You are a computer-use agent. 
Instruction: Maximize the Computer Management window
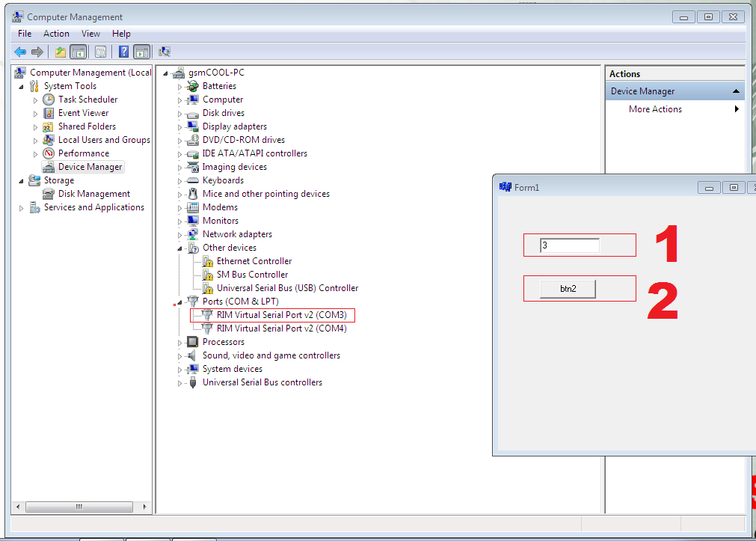(x=708, y=17)
